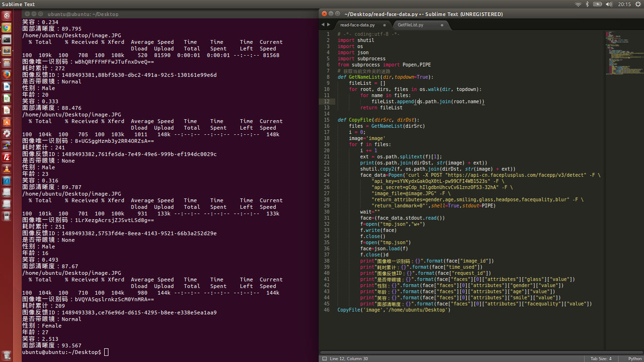The image size is (644, 362).
Task: Click the 'def GetNameList' line in editor
Action: (x=385, y=77)
